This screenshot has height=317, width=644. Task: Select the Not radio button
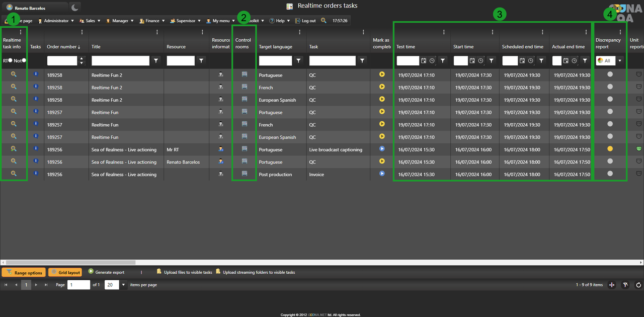[x=24, y=60]
